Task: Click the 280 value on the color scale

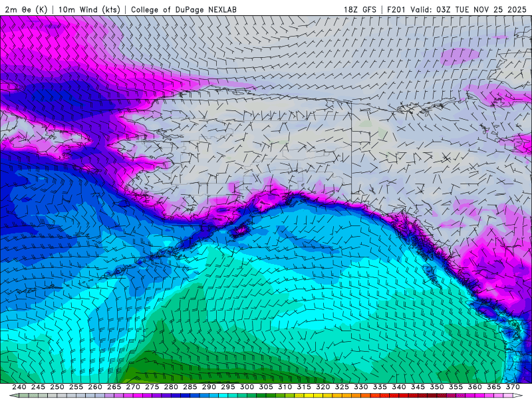Action: 171,387
